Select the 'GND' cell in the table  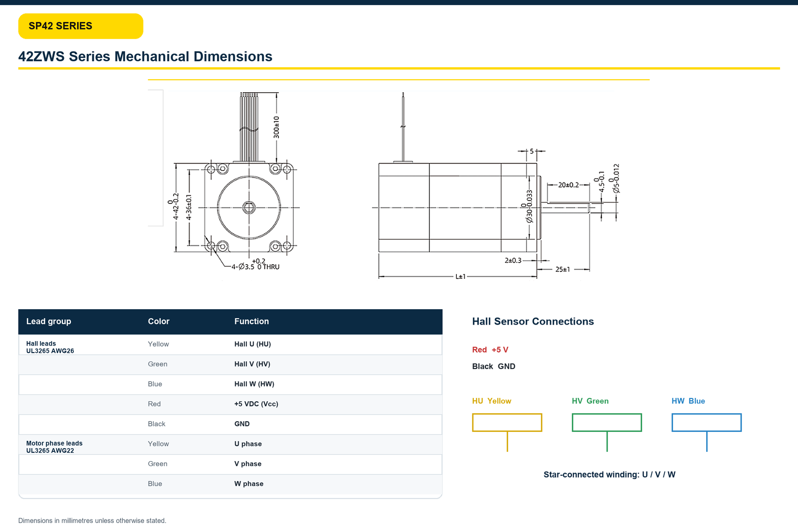pos(242,424)
